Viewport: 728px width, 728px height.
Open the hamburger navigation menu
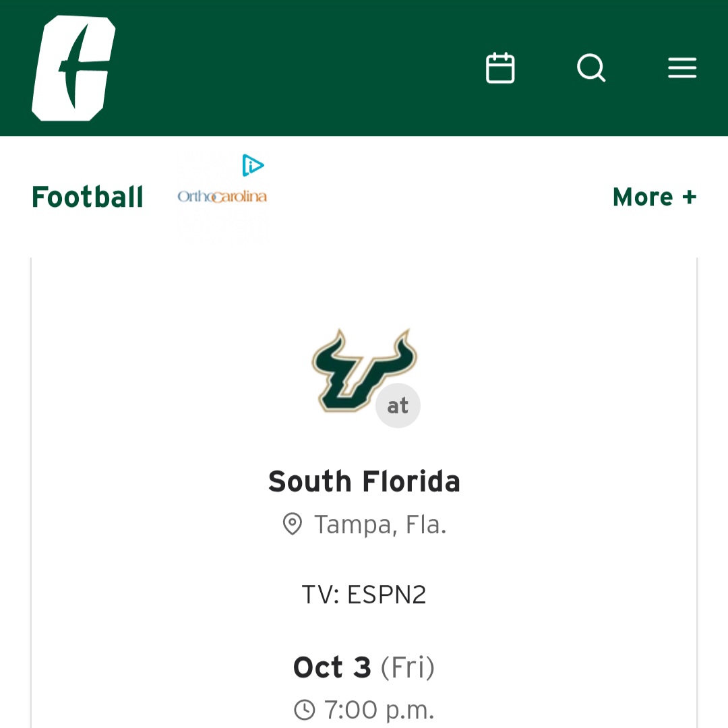pyautogui.click(x=681, y=68)
